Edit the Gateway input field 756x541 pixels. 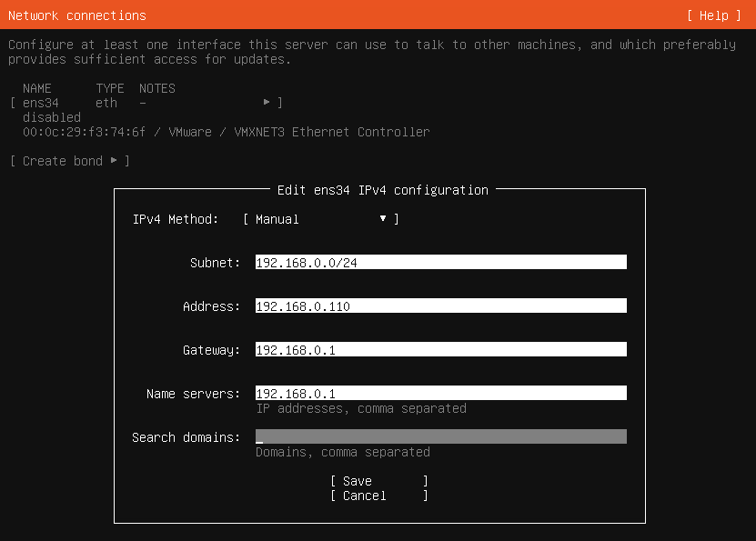(x=440, y=350)
